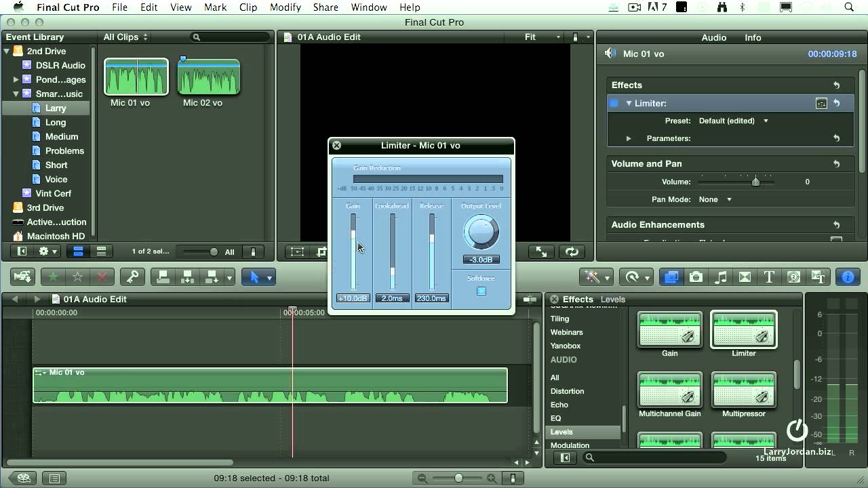This screenshot has height=488, width=868.
Task: Adjust the Limiter Gain slider
Action: point(353,234)
